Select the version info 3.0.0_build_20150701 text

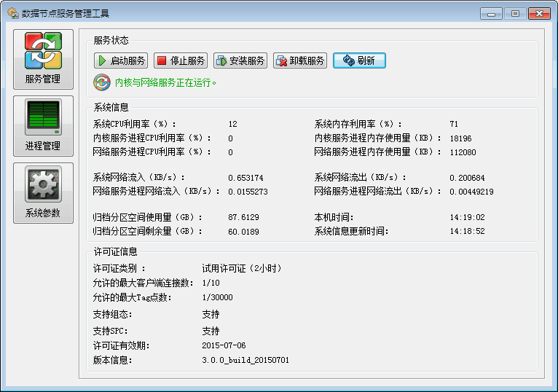point(245,360)
